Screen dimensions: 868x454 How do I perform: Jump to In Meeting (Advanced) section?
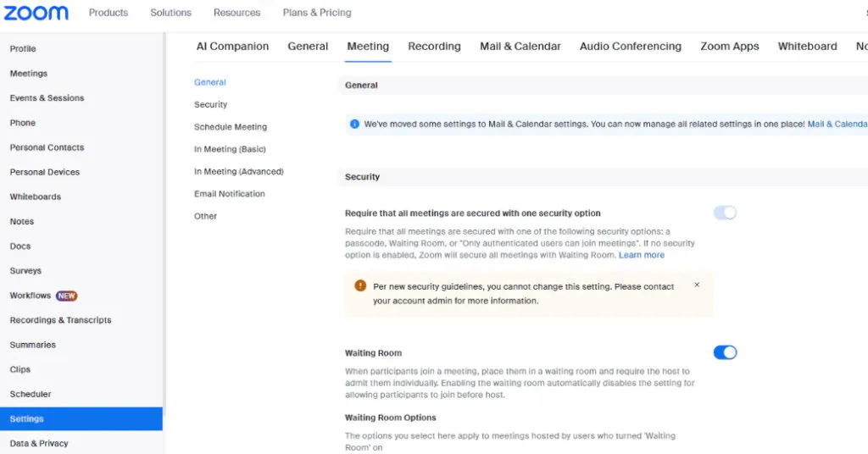pyautogui.click(x=238, y=171)
